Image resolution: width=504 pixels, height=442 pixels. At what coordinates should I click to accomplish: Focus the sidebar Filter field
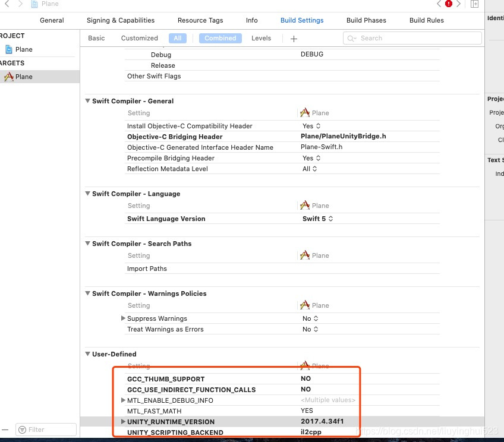tap(46, 430)
